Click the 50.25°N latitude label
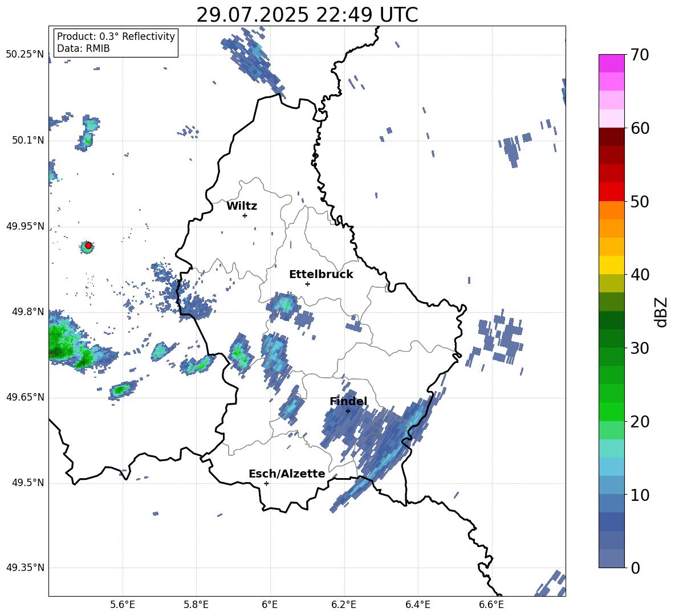This screenshot has width=675, height=616. tap(25, 54)
